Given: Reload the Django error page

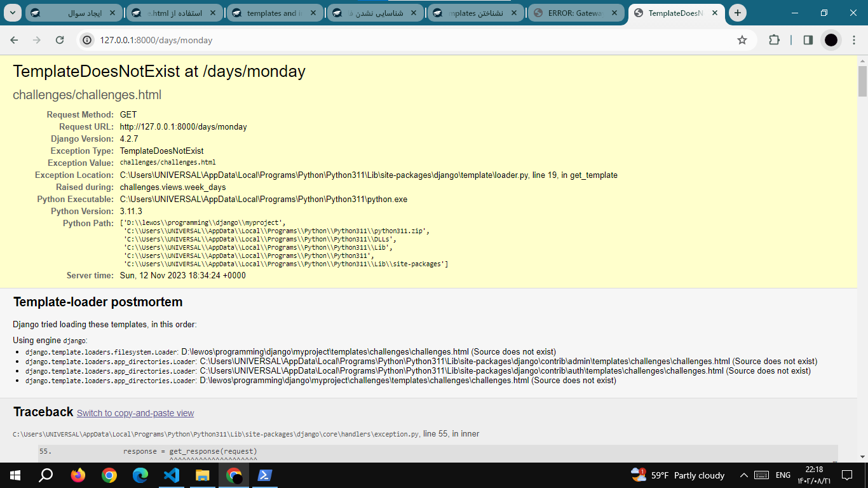Looking at the screenshot, I should [60, 40].
